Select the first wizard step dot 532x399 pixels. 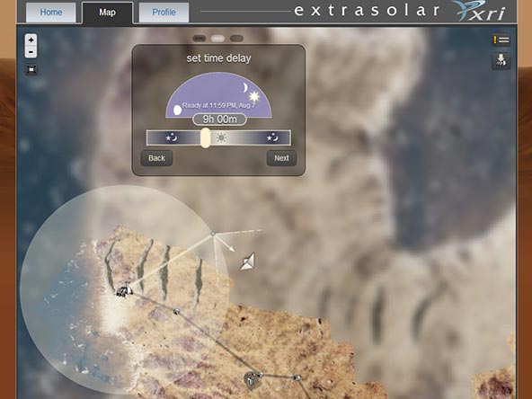point(199,39)
